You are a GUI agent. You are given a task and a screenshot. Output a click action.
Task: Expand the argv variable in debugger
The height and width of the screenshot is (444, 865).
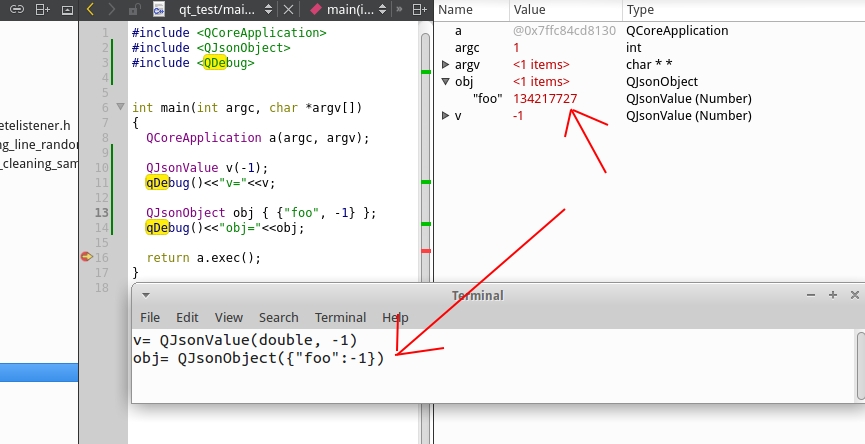(446, 65)
